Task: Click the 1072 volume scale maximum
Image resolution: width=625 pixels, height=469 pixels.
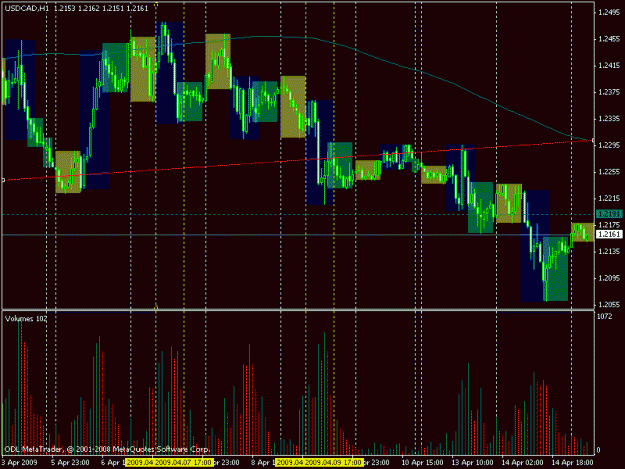Action: point(605,316)
